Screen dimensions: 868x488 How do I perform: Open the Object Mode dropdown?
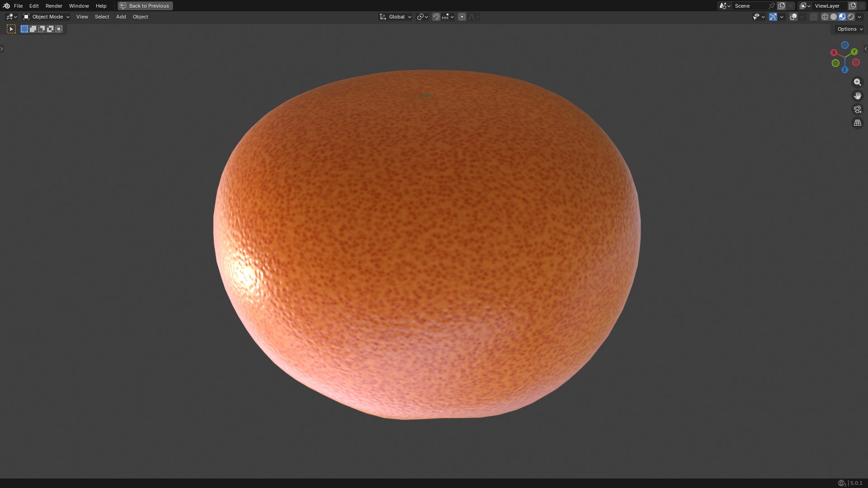click(x=47, y=17)
